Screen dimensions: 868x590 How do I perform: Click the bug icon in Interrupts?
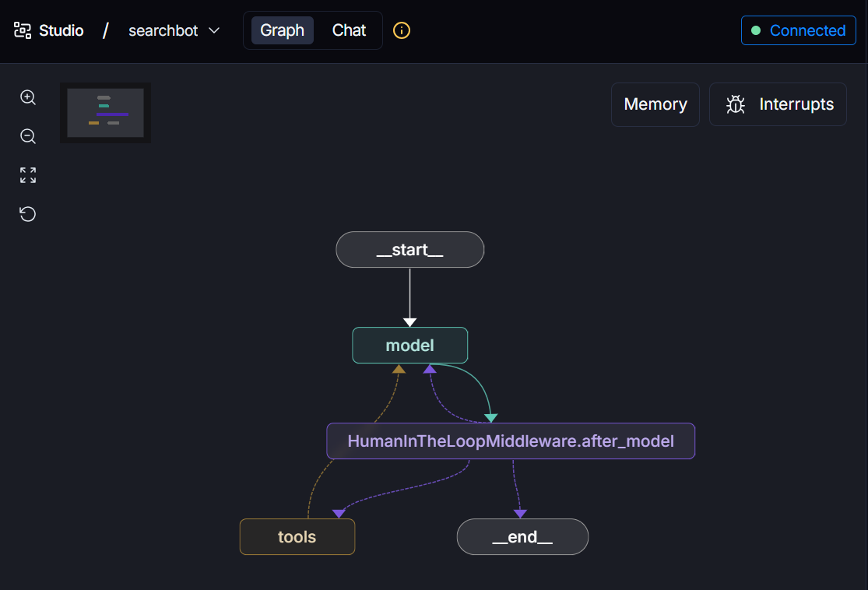[x=736, y=104]
